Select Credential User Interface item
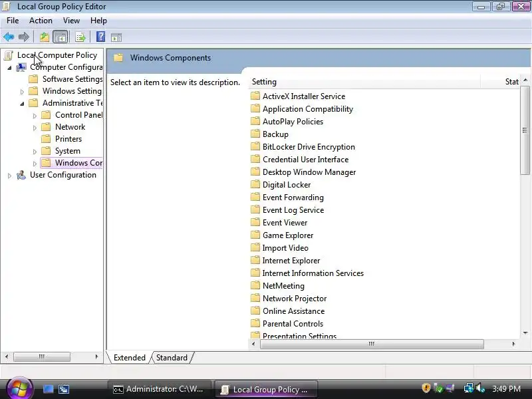This screenshot has height=399, width=532. click(x=305, y=160)
